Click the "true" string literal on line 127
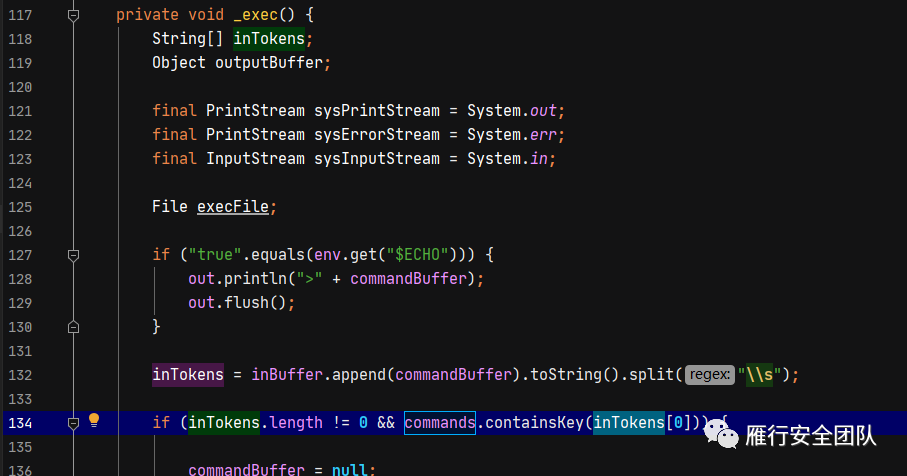 pos(215,254)
